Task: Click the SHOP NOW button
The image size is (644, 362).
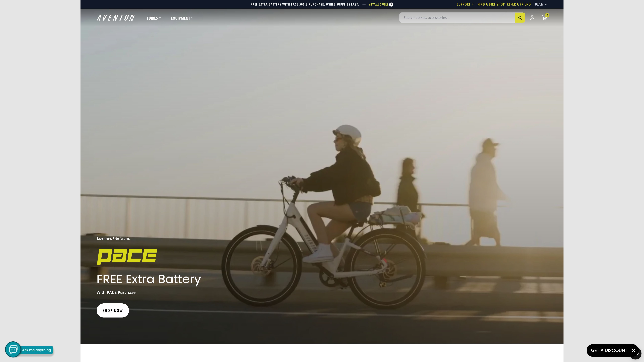Action: 112,310
